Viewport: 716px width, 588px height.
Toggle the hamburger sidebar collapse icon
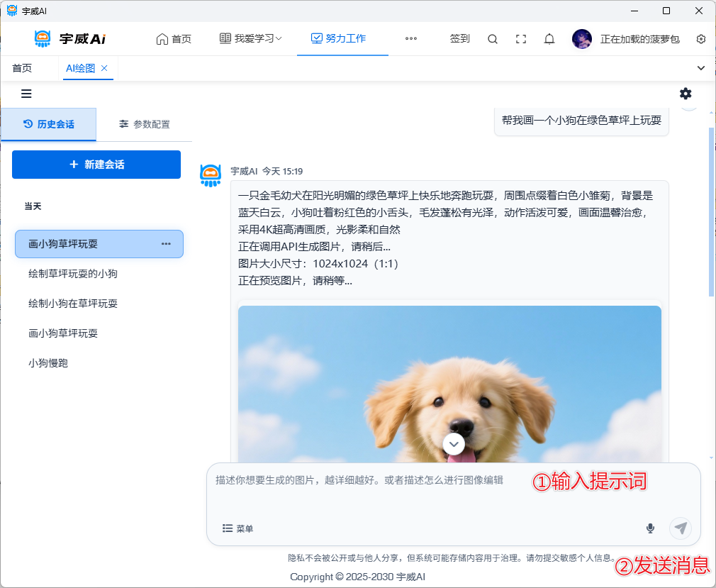(x=26, y=94)
